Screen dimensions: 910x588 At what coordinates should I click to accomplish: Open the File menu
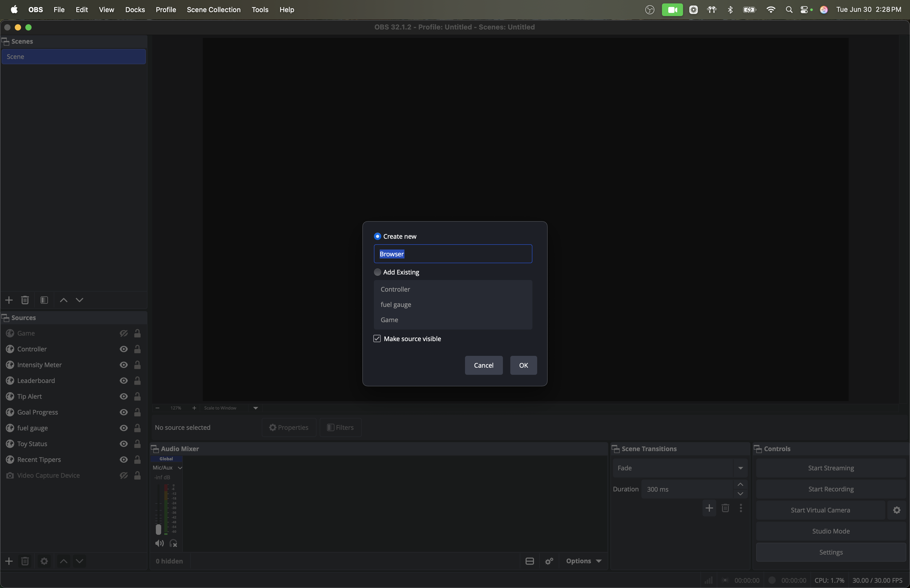click(59, 9)
